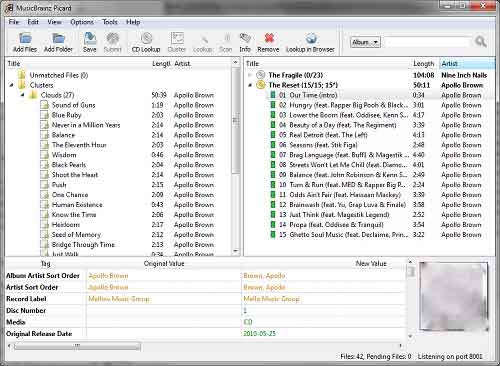Click the file icon next to Blue Ruby
Screen dimensions: 500x366
pos(44,115)
